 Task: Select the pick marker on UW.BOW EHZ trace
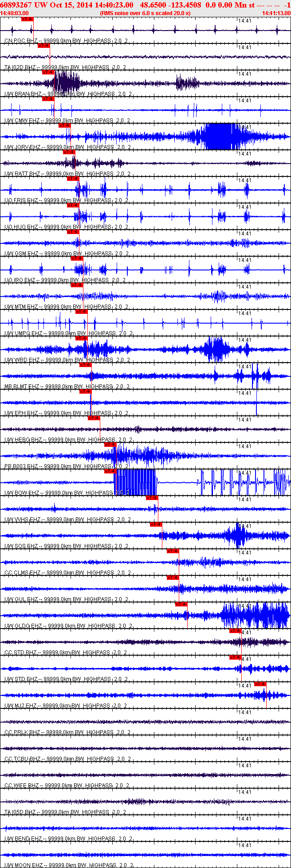click(110, 471)
